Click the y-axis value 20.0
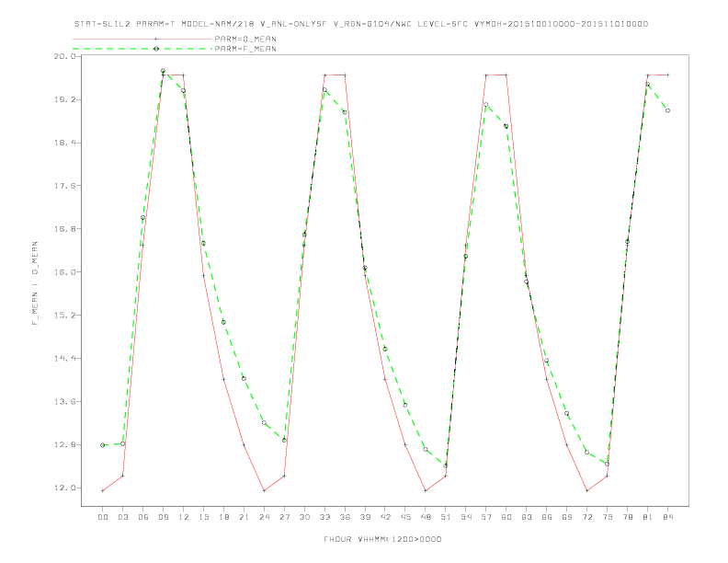This screenshot has height=563, width=728. 64,56
